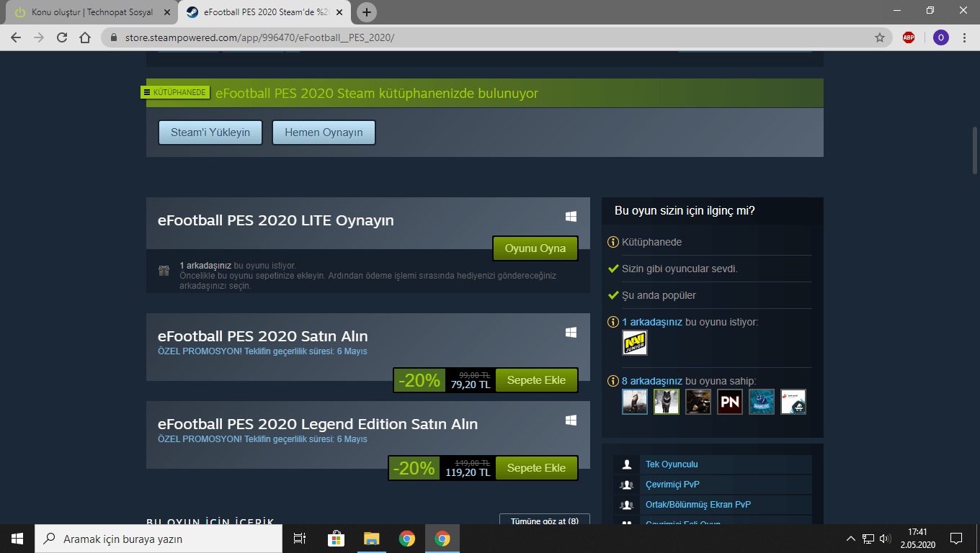980x553 pixels.
Task: Click the 'Hemen Oynayın' button
Action: (324, 132)
